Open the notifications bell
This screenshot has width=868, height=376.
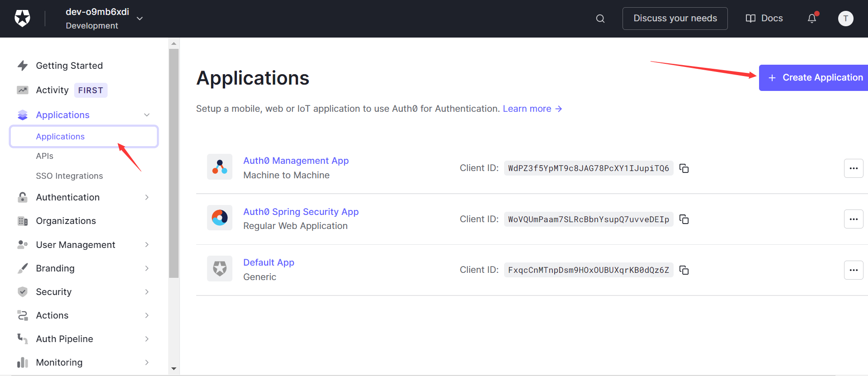[x=812, y=18]
